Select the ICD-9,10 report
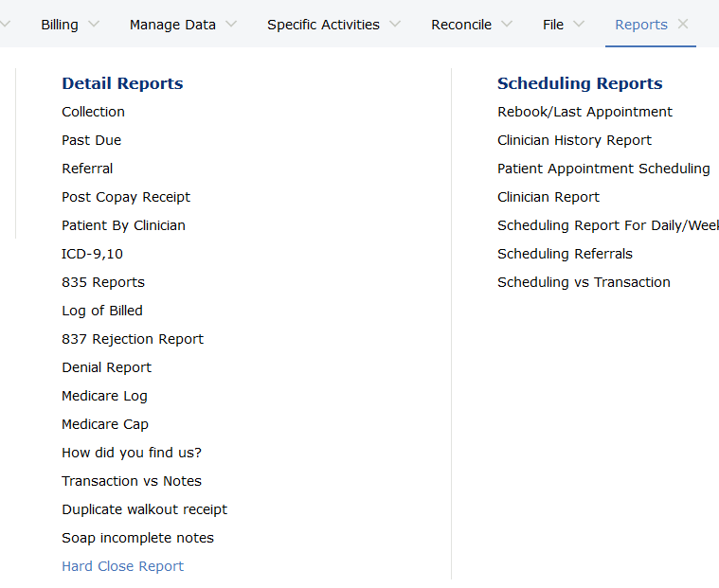The height and width of the screenshot is (588, 719). tap(92, 254)
